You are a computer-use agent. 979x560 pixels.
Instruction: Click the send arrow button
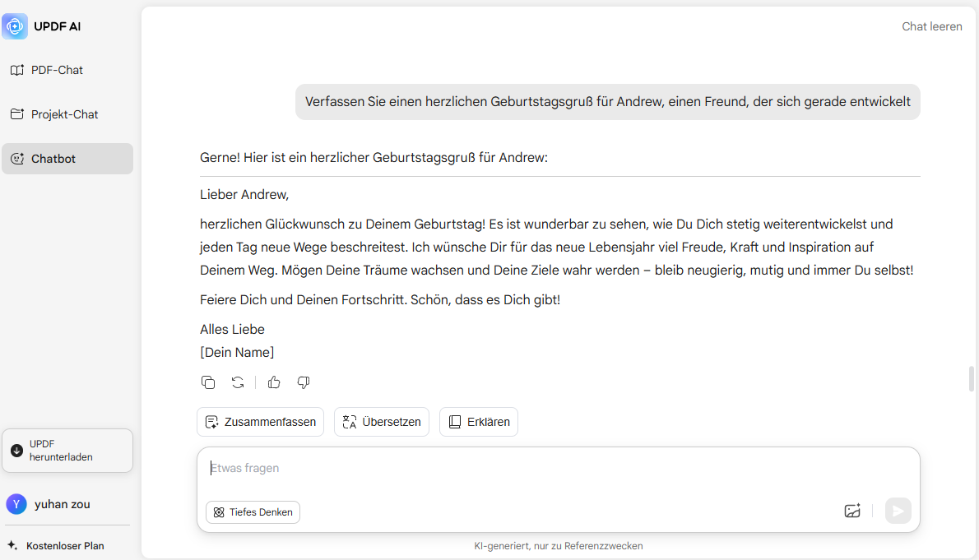[898, 511]
